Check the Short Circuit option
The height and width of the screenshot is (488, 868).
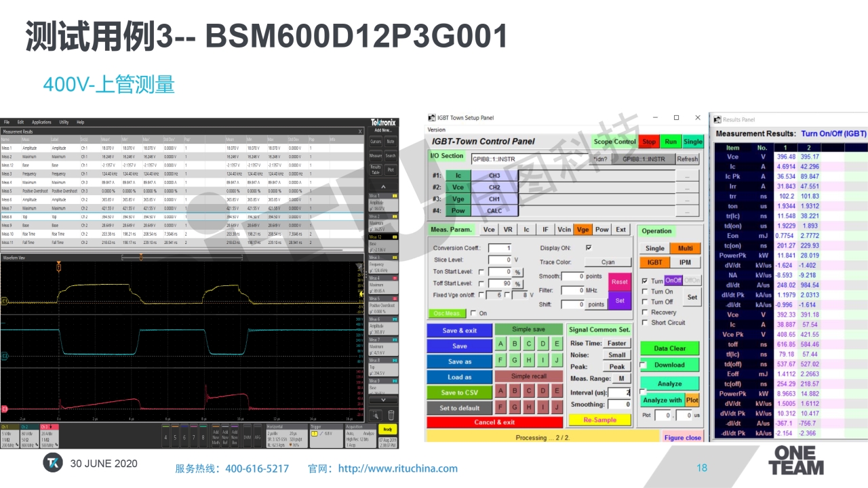click(x=645, y=323)
